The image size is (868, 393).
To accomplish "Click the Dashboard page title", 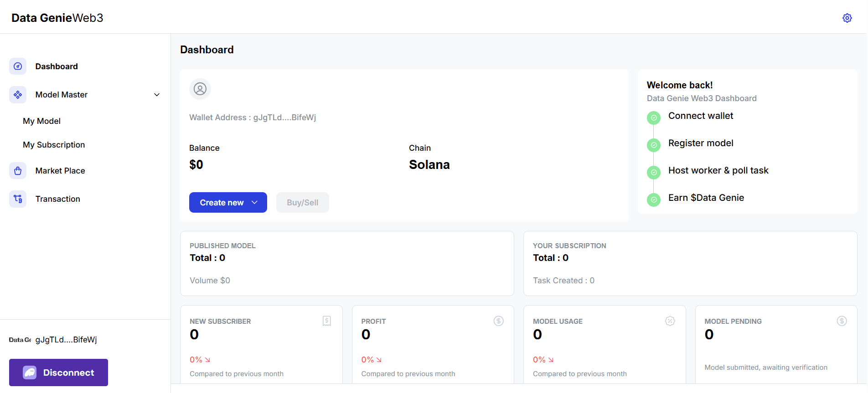I will [207, 50].
